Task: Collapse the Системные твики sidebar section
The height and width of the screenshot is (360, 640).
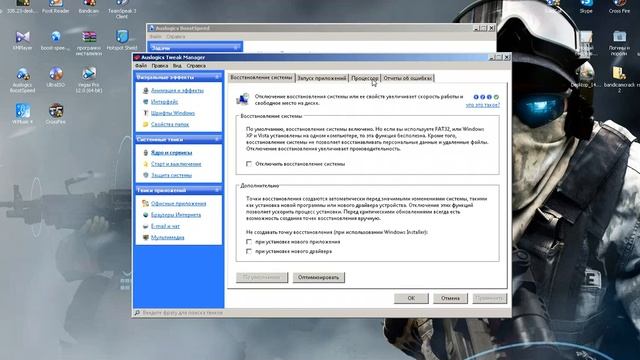Action: pos(217,139)
